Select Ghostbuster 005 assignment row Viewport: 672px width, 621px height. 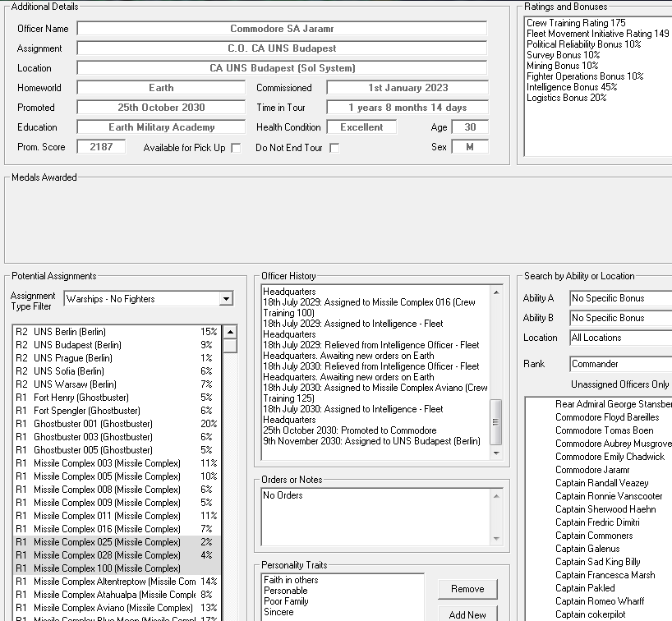click(x=117, y=450)
